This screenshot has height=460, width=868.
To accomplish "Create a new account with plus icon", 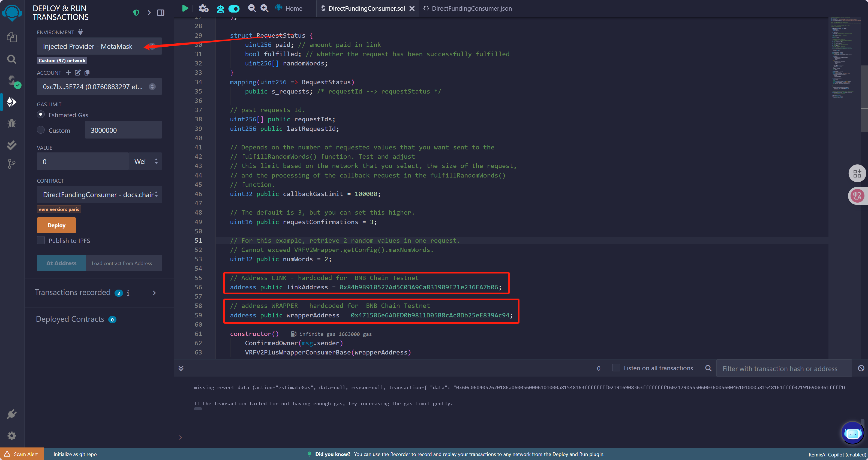I will [x=68, y=73].
